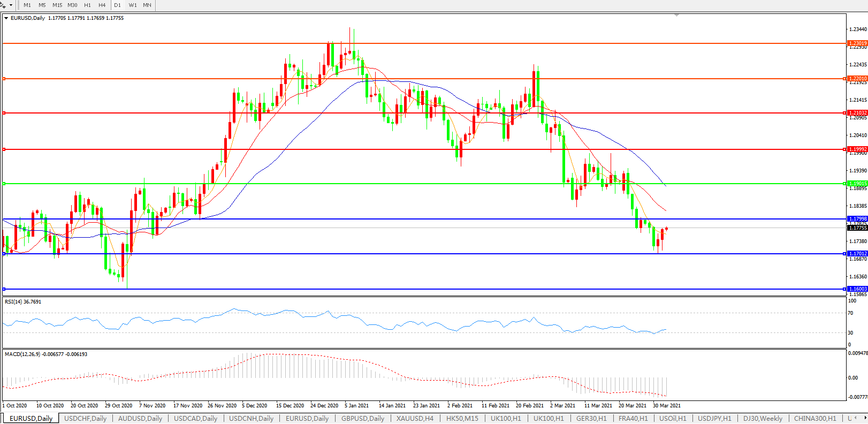
Task: Select the MN monthly timeframe
Action: click(x=147, y=5)
